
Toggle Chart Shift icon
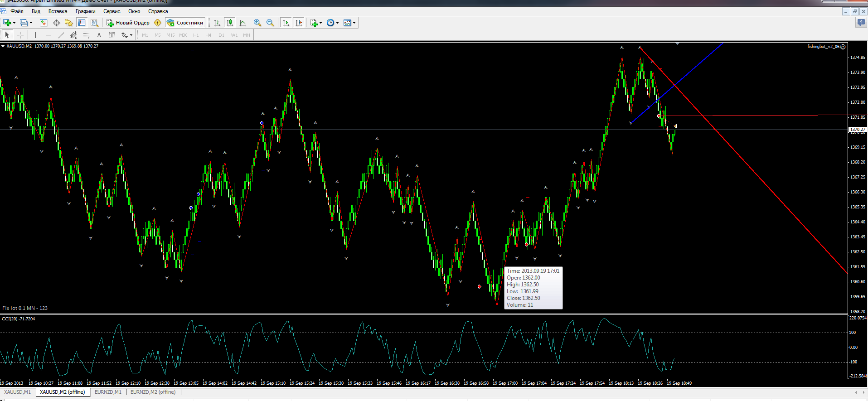tap(298, 23)
